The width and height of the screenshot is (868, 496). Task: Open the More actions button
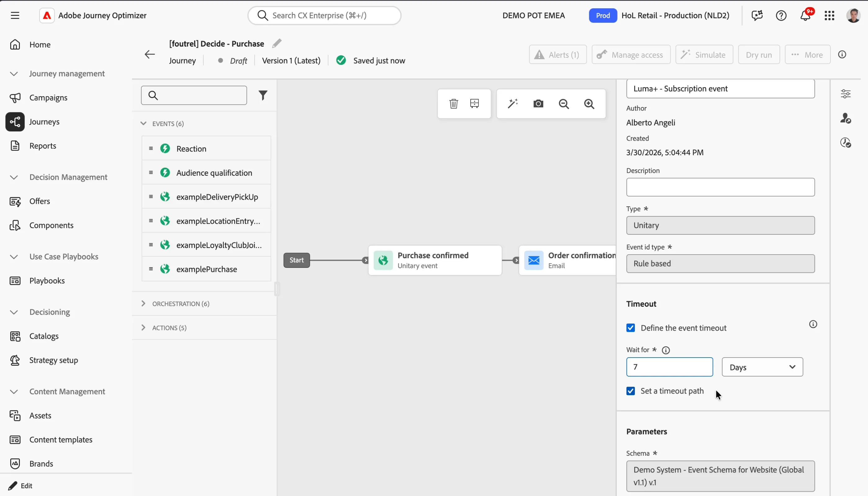pyautogui.click(x=807, y=55)
